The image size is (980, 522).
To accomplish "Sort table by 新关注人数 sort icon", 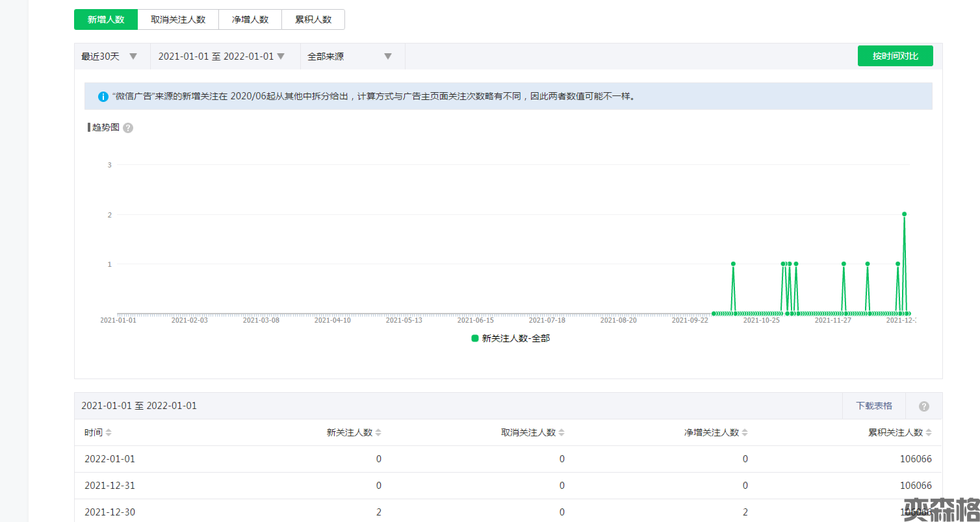I will point(378,433).
